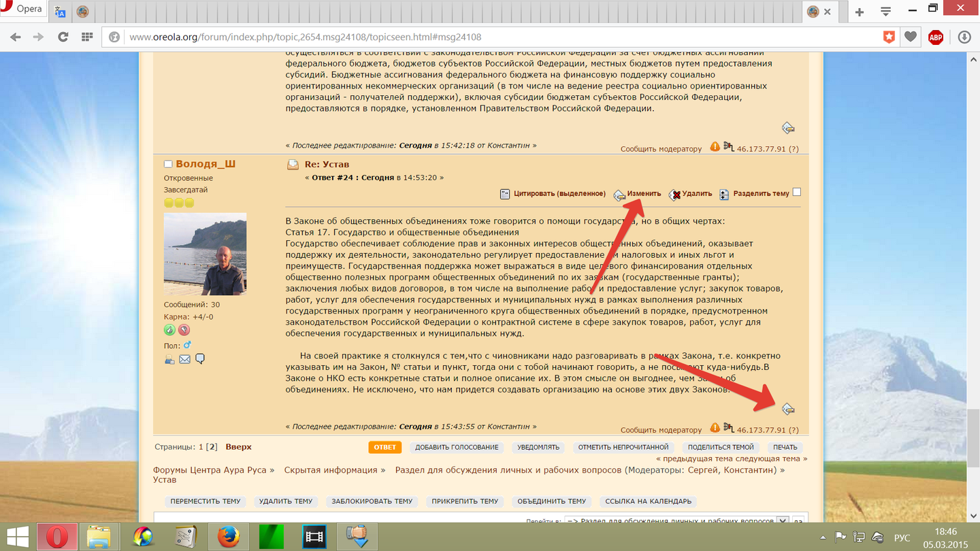Open File Explorer from the taskbar
The image size is (980, 551).
99,537
